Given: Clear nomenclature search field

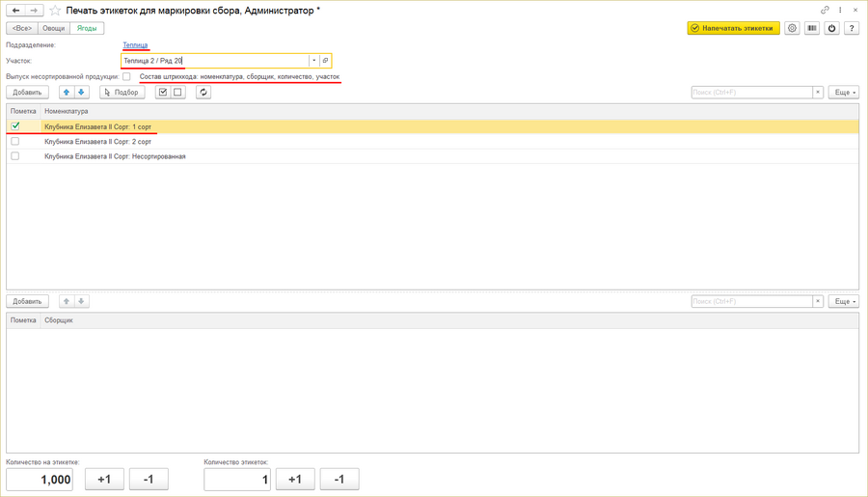Looking at the screenshot, I should tap(818, 93).
